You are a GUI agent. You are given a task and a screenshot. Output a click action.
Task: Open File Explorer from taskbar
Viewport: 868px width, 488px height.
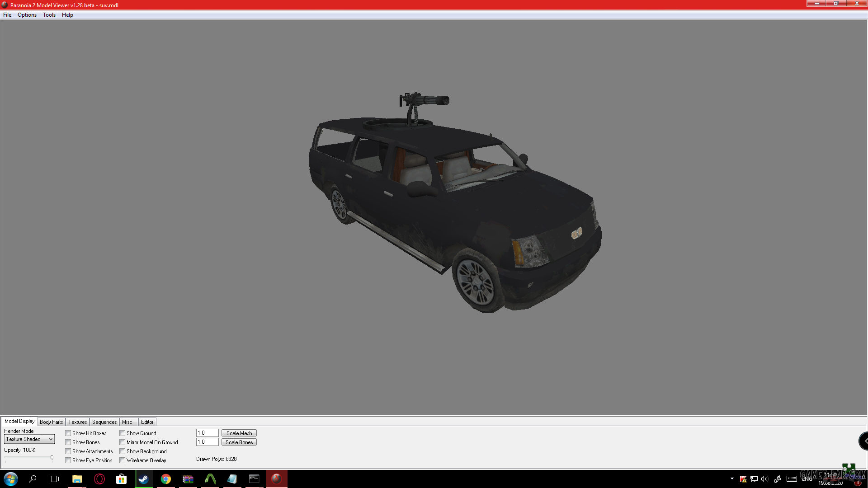[77, 479]
